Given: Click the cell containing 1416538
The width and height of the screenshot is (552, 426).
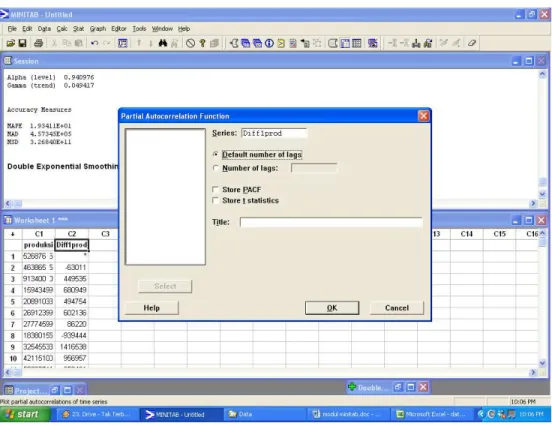Looking at the screenshot, I should tap(72, 347).
